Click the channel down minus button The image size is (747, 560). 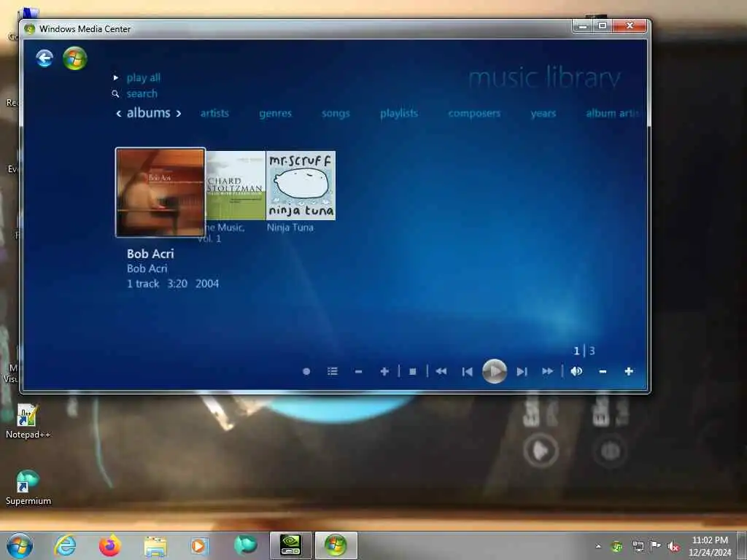[359, 371]
